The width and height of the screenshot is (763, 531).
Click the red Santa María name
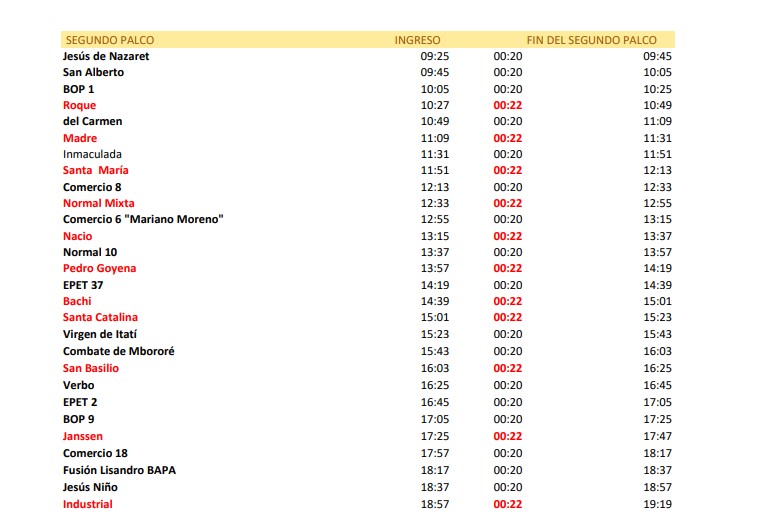[x=95, y=171]
